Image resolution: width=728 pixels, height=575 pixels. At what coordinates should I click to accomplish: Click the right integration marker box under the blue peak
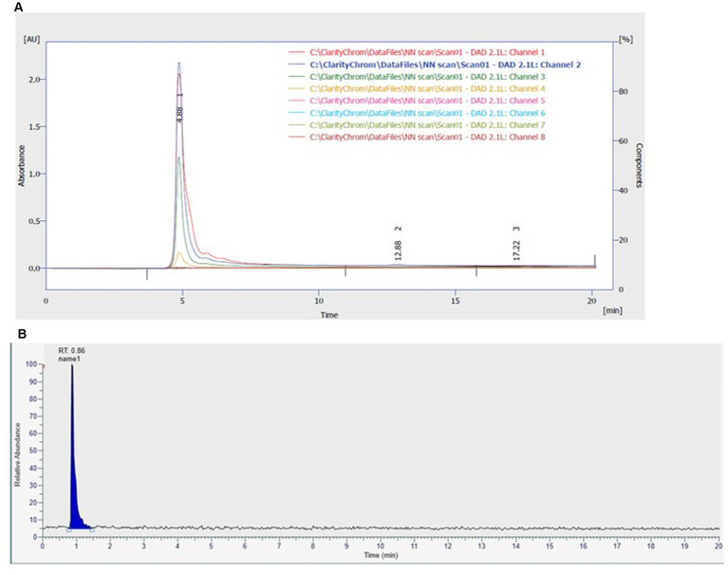(x=92, y=529)
